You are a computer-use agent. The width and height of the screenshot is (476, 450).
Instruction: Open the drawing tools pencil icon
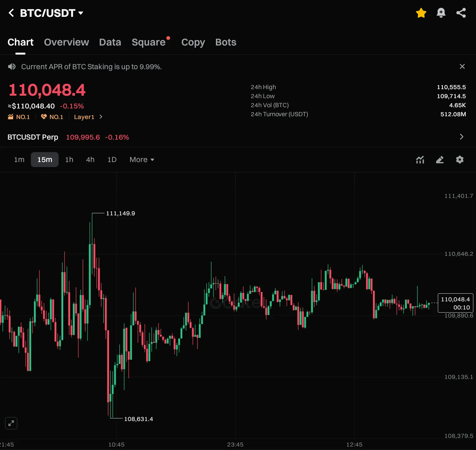pyautogui.click(x=440, y=160)
